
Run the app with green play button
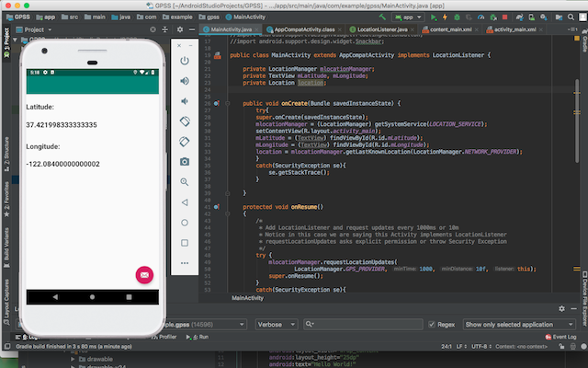(x=434, y=17)
